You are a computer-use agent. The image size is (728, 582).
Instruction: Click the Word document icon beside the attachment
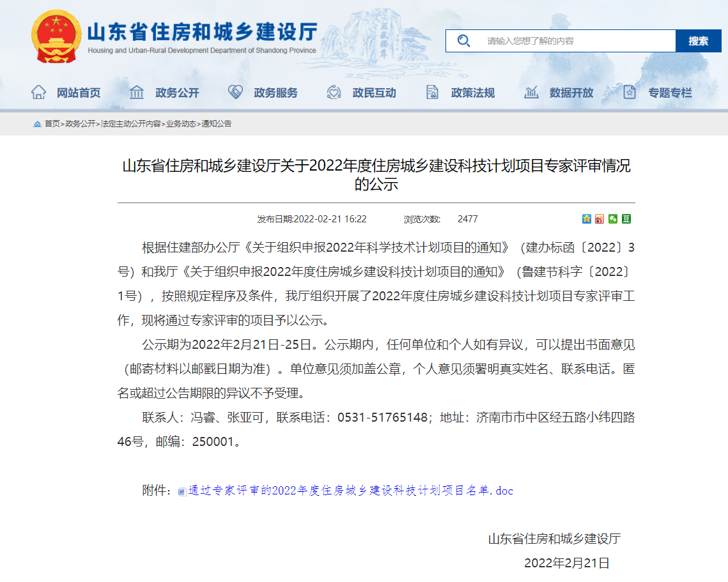(181, 491)
